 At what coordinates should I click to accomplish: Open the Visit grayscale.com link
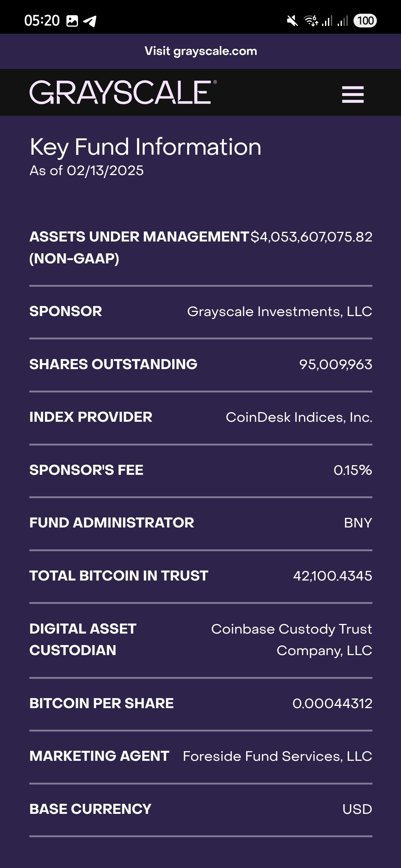point(200,51)
